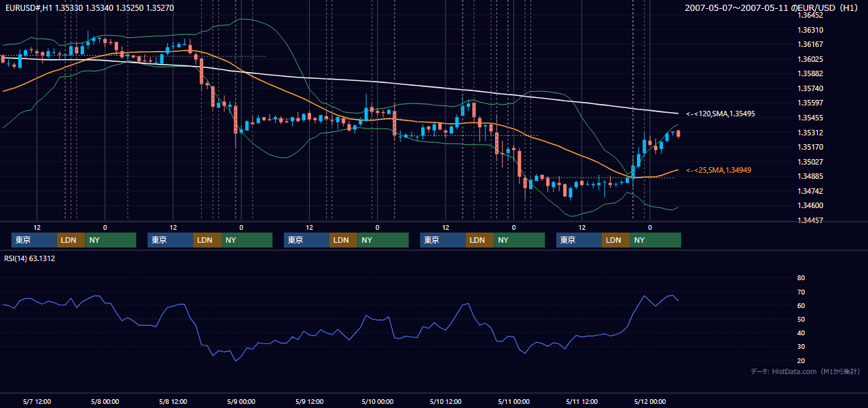
Task: Select the 5/11 12:00 date label
Action: pyautogui.click(x=581, y=401)
